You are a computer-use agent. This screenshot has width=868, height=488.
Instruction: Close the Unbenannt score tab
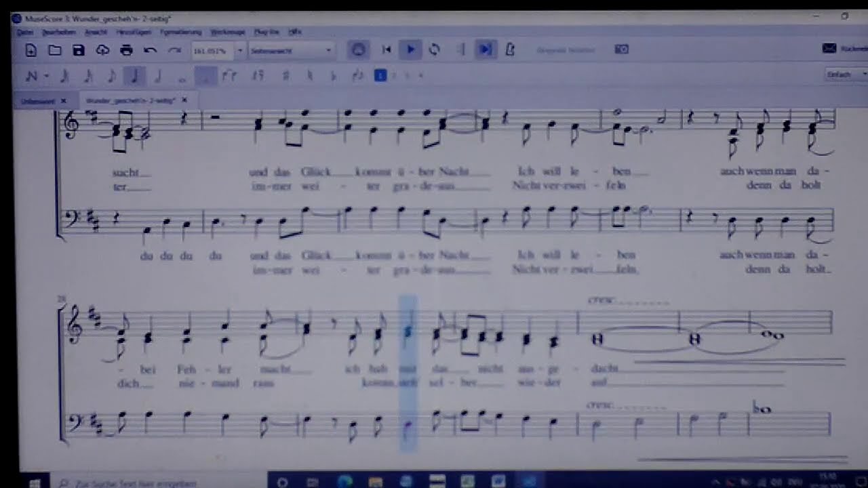(x=64, y=101)
